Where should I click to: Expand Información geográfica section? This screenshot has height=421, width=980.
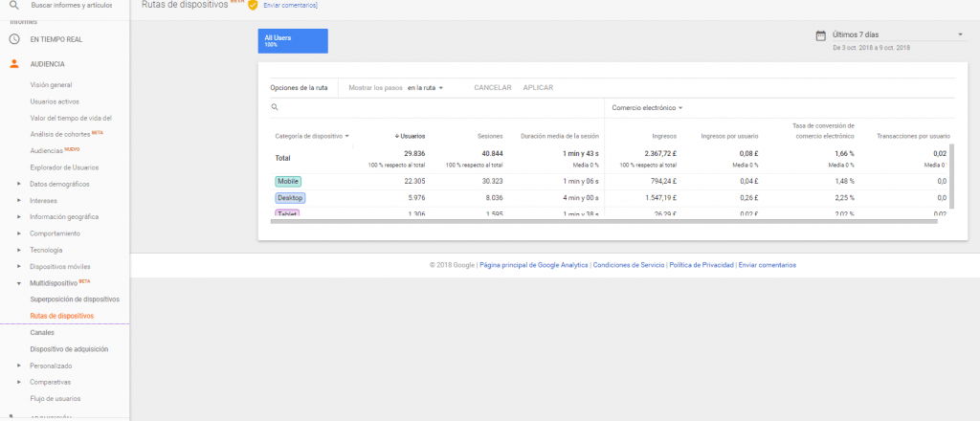pos(19,217)
